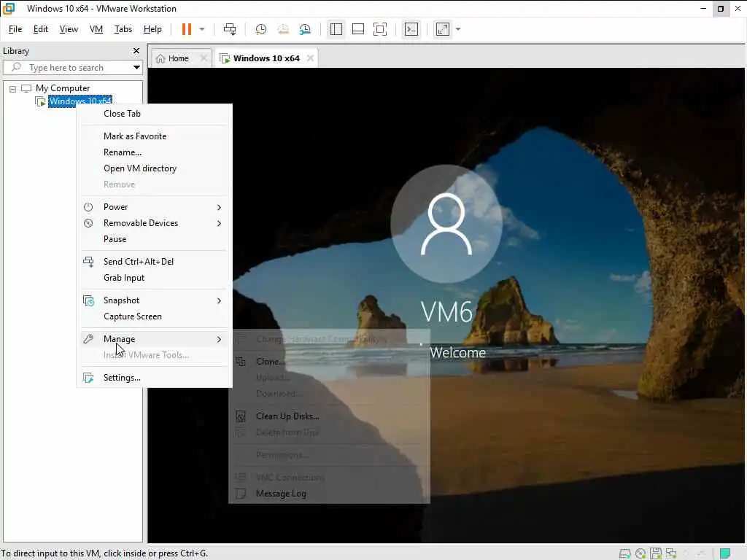
Task: Click the floppy drive status bar icon
Action: click(656, 553)
